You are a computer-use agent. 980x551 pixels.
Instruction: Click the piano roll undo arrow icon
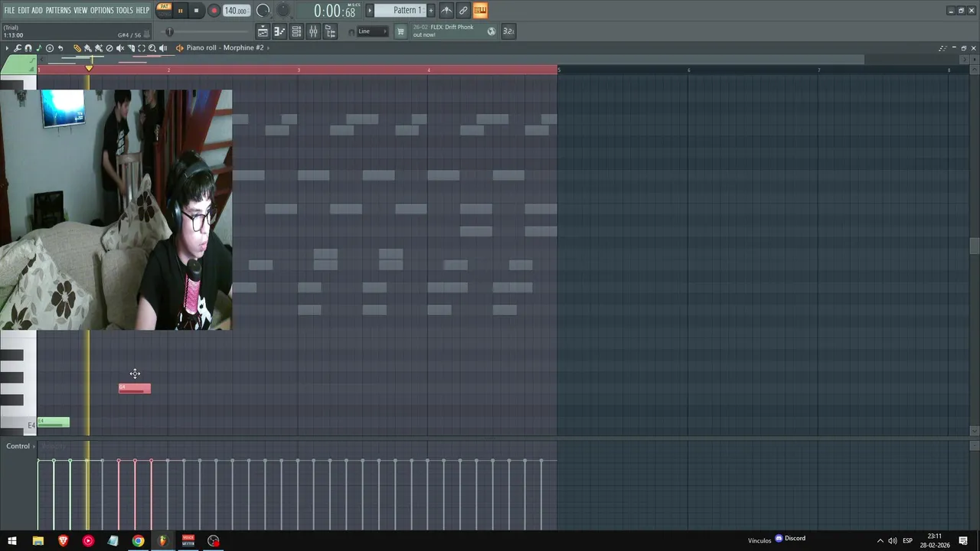tap(60, 48)
